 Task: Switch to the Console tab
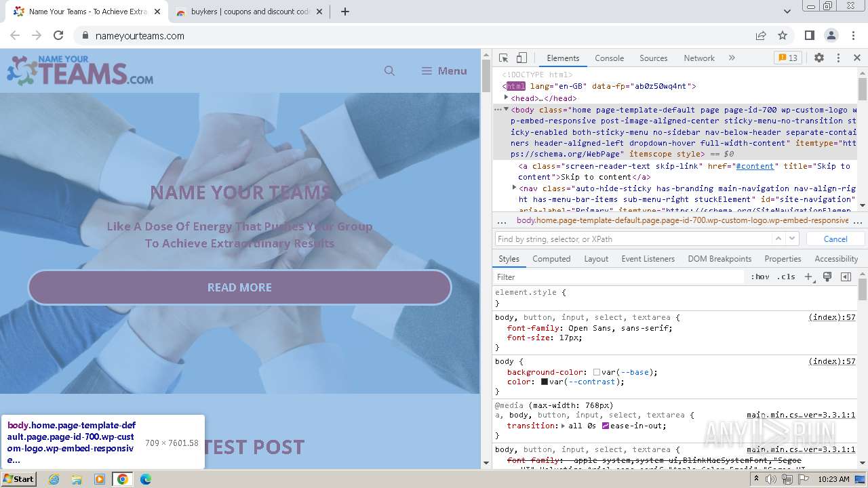point(609,58)
